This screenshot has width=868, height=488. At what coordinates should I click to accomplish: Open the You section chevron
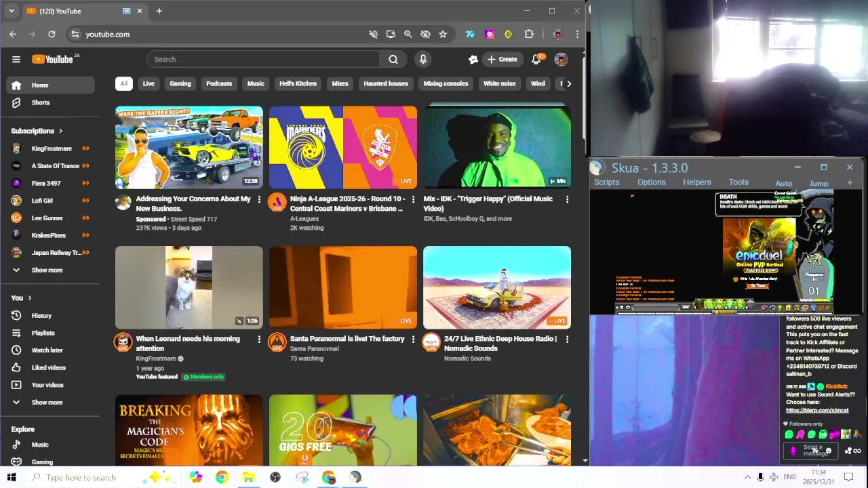tap(29, 298)
